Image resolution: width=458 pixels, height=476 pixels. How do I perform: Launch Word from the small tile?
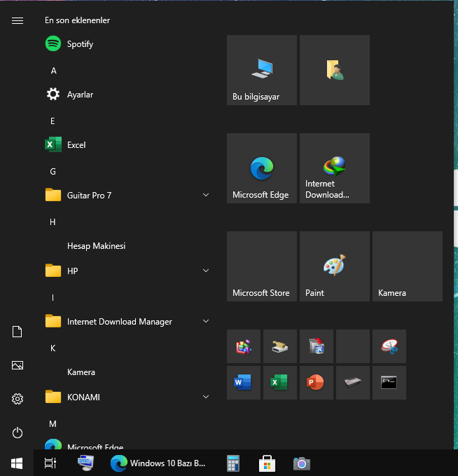[x=243, y=382]
